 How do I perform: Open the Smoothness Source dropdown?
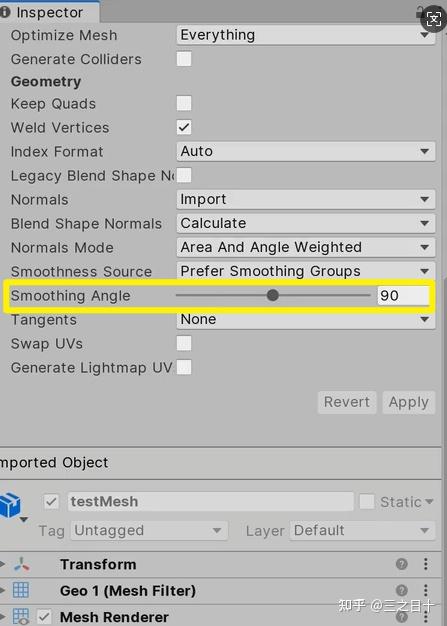click(x=306, y=271)
